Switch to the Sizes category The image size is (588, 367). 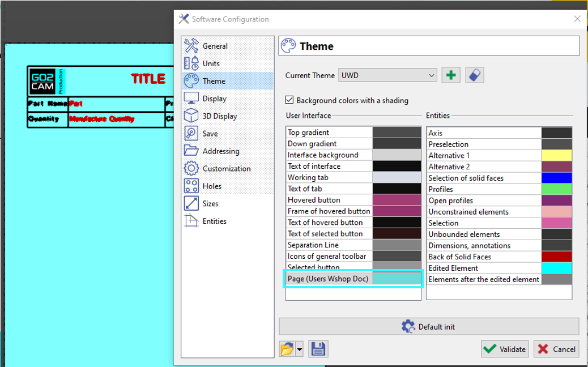(210, 203)
